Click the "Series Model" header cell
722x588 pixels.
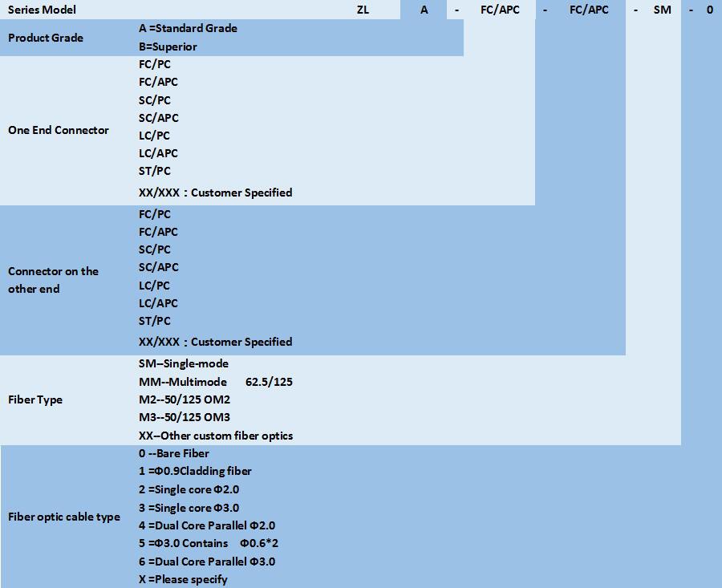pyautogui.click(x=42, y=10)
